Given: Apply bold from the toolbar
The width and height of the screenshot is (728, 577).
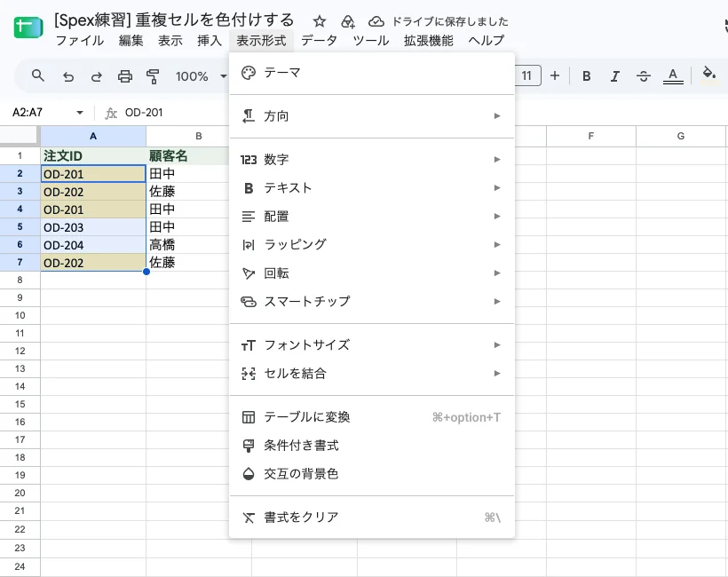Looking at the screenshot, I should [586, 76].
